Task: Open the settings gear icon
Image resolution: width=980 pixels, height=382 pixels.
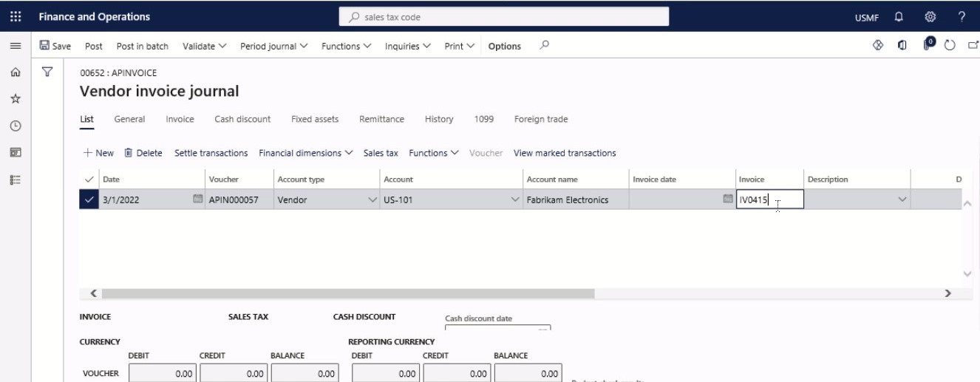Action: (930, 17)
